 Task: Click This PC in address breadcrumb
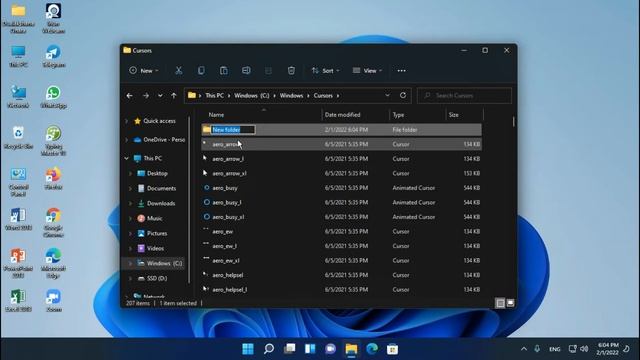click(214, 96)
